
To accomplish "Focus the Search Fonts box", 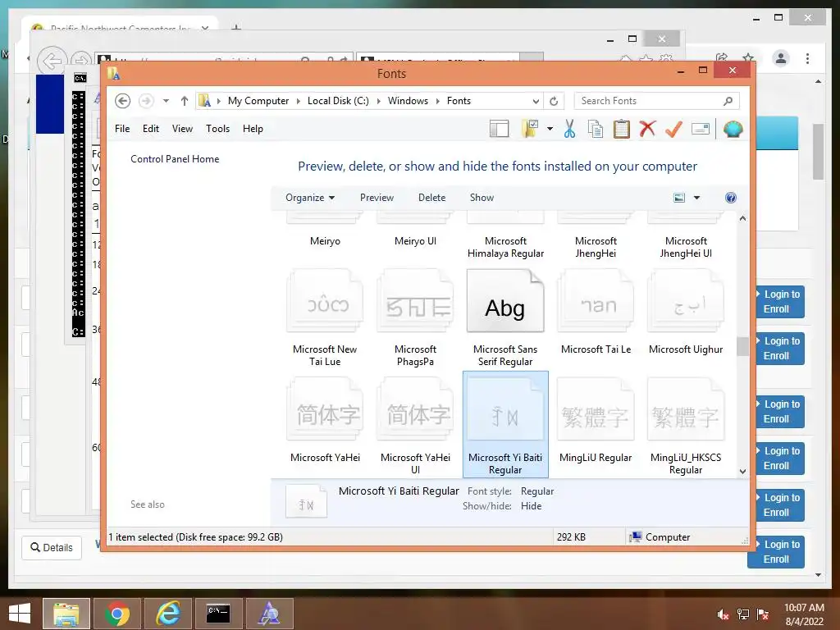I will click(657, 101).
